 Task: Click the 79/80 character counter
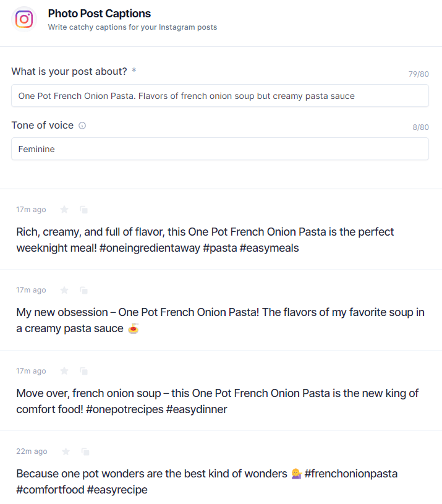[x=419, y=74]
